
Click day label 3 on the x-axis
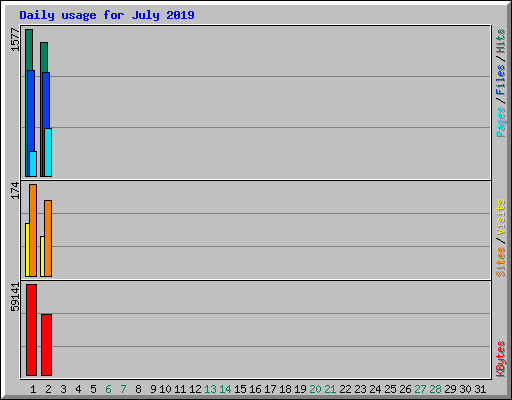(63, 389)
